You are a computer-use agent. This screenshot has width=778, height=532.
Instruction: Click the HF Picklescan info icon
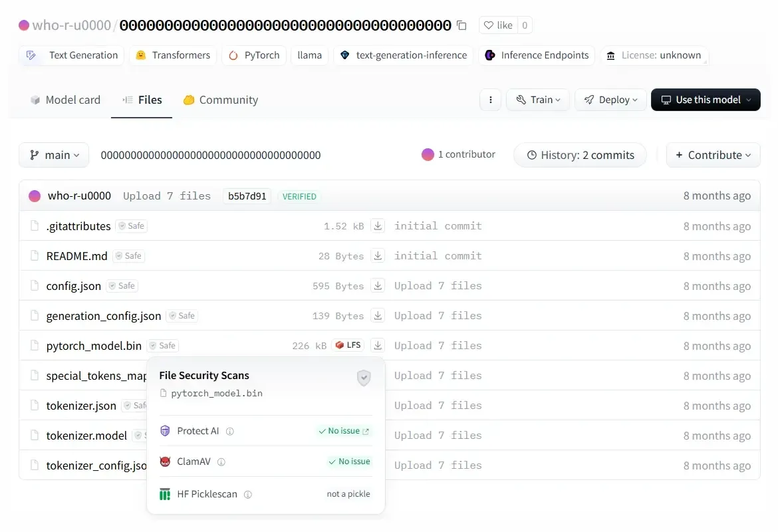click(x=248, y=494)
